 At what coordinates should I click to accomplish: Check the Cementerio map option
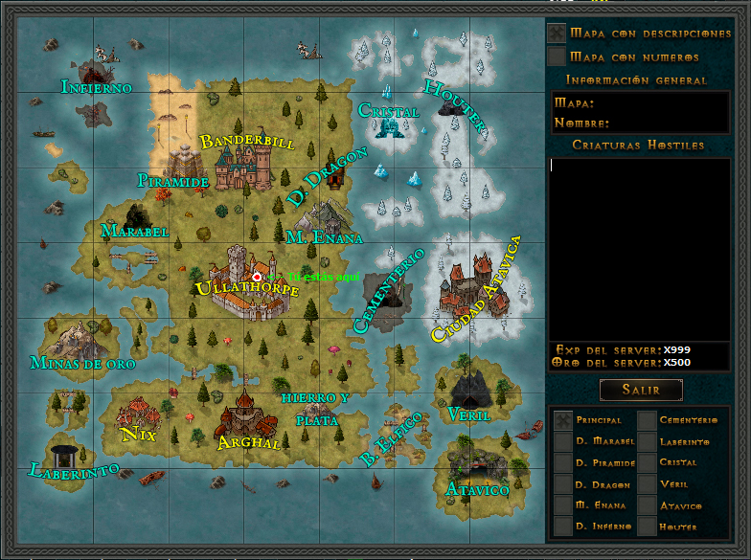pos(648,420)
